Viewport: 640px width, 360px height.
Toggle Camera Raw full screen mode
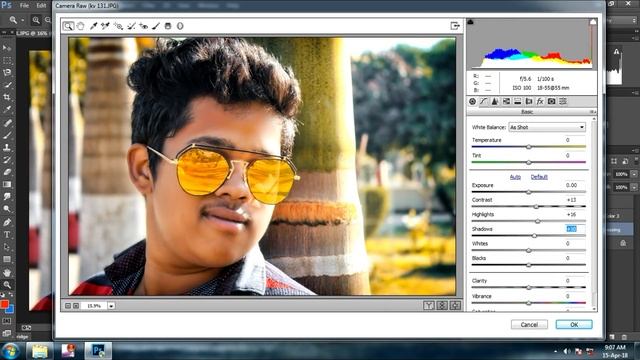[455, 26]
